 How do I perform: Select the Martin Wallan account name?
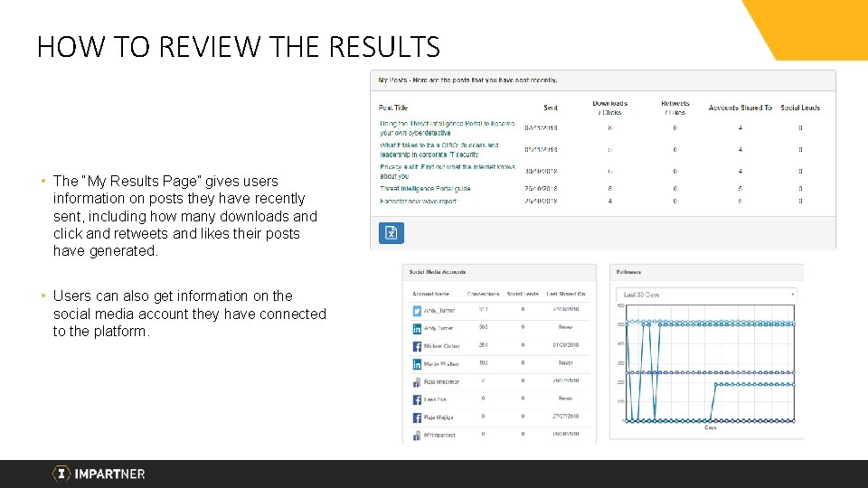click(x=441, y=364)
